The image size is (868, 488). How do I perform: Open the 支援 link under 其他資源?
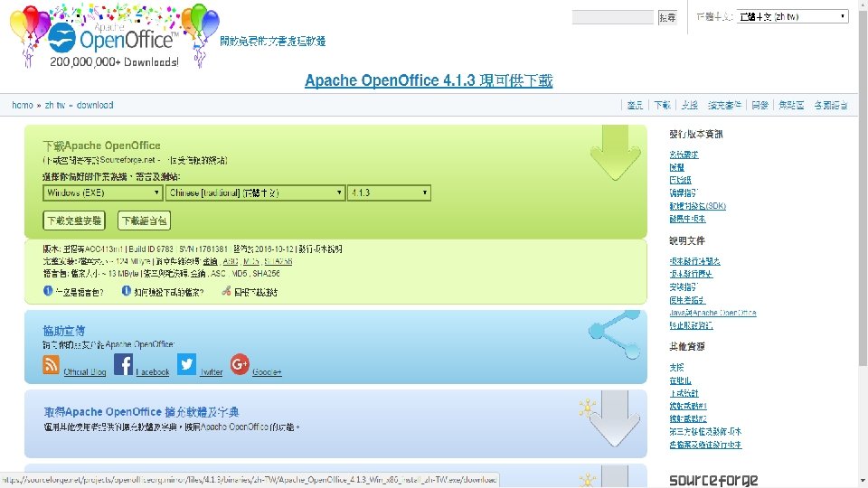pos(676,368)
